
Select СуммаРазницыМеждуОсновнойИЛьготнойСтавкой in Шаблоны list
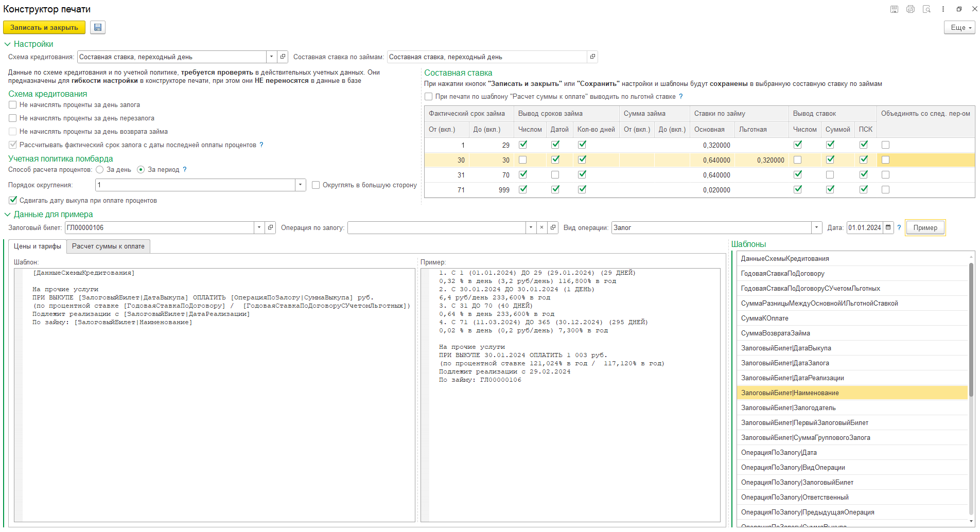pyautogui.click(x=852, y=304)
